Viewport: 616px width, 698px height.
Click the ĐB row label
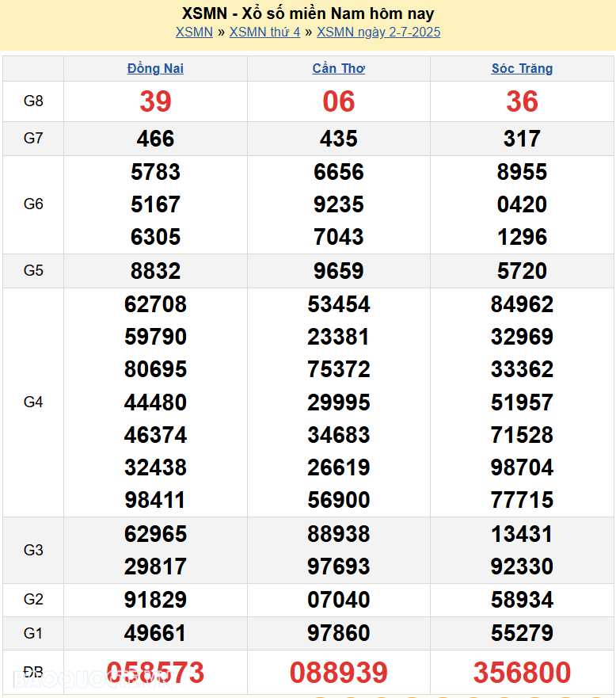(33, 673)
